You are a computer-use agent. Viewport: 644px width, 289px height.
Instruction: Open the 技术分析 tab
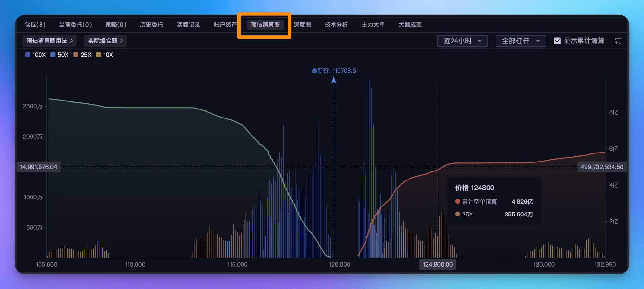[336, 25]
